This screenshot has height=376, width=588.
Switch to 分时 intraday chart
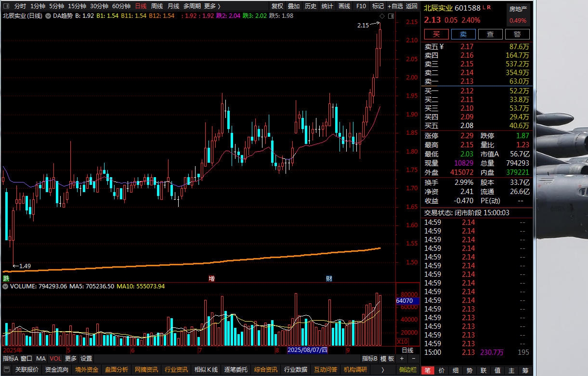(x=20, y=6)
